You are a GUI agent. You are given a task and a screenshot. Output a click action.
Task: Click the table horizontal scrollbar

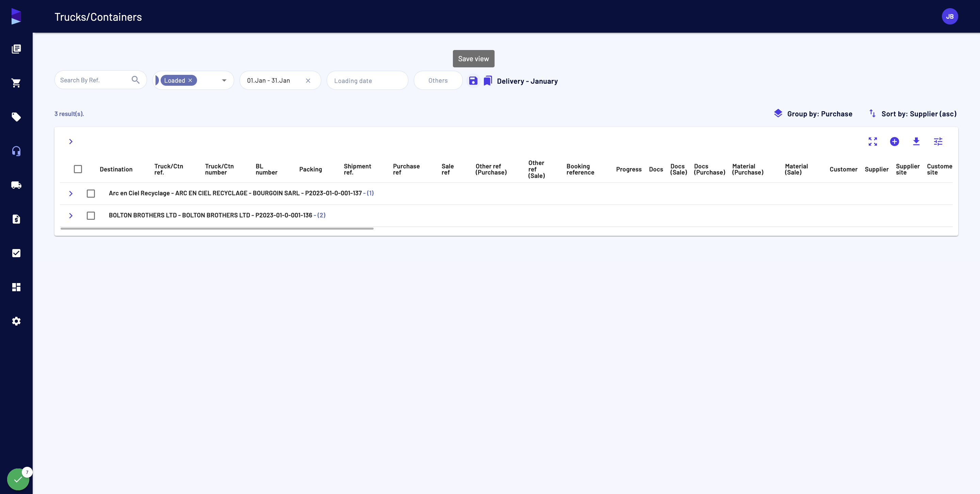coord(217,229)
